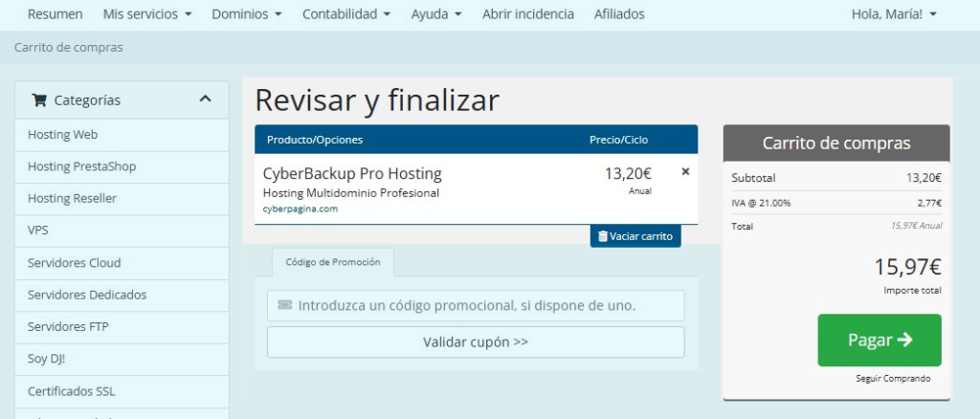The height and width of the screenshot is (419, 980).
Task: Follow the Seguir Comprando link
Action: tap(893, 379)
